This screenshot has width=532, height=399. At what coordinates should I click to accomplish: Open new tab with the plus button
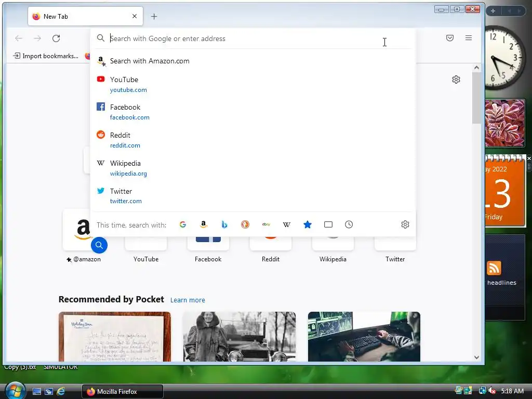tap(154, 16)
